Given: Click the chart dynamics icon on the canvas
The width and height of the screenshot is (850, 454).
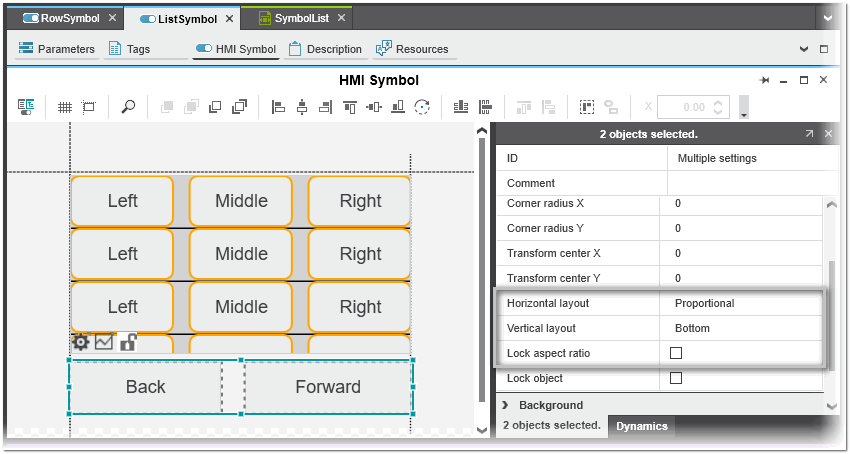Looking at the screenshot, I should point(104,342).
